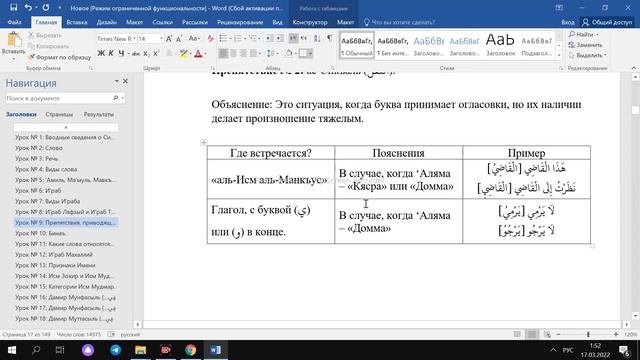Toggle italic К formatting
Screen dimensions: 640x360
(x=111, y=53)
